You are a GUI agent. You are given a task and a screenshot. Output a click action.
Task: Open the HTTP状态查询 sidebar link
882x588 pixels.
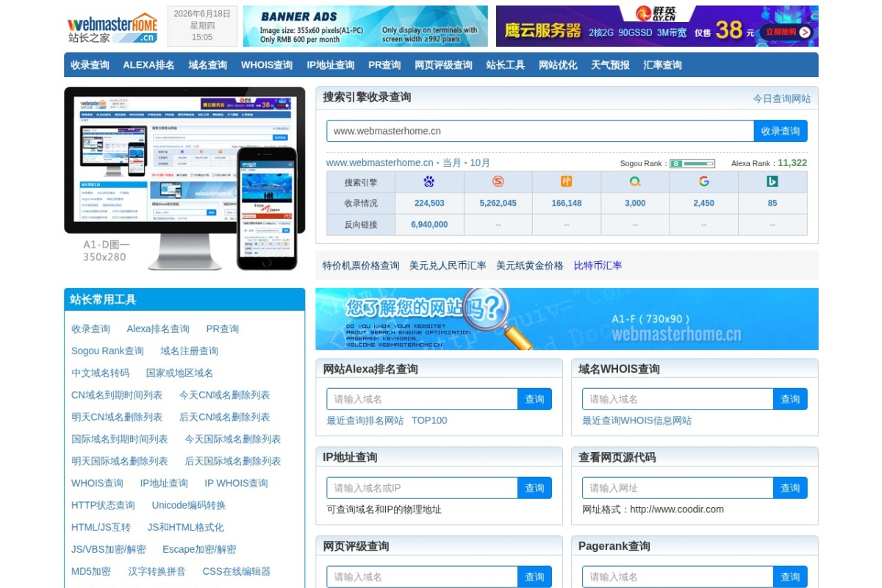(103, 505)
